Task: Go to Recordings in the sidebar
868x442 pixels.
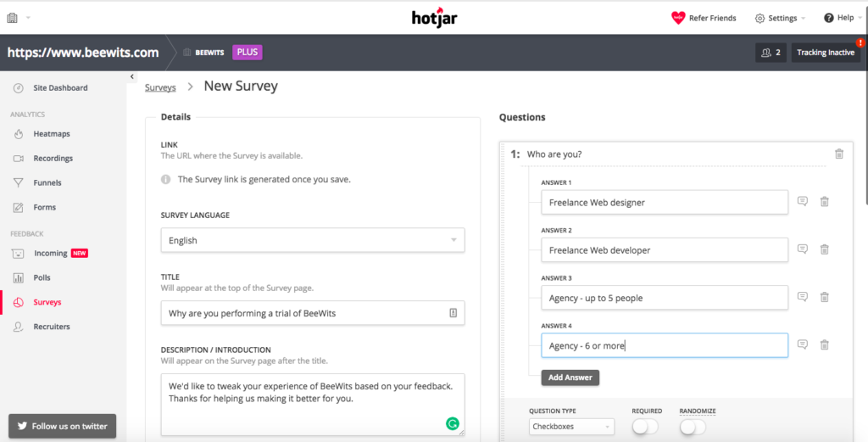Action: pos(53,159)
